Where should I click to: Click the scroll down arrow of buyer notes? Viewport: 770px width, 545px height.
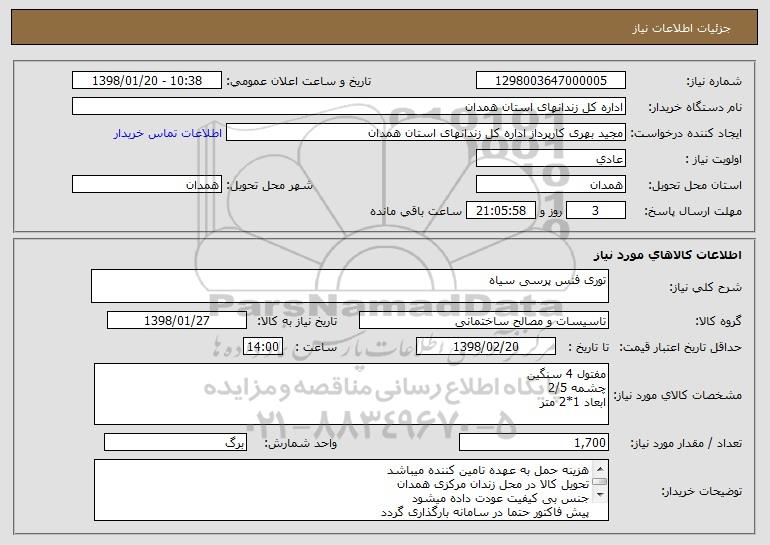[x=600, y=495]
